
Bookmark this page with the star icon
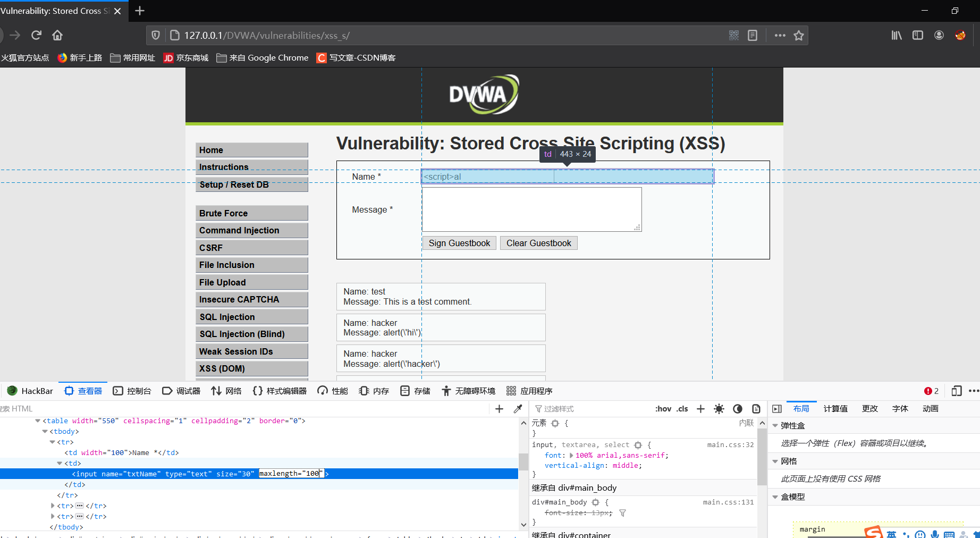[x=799, y=35]
